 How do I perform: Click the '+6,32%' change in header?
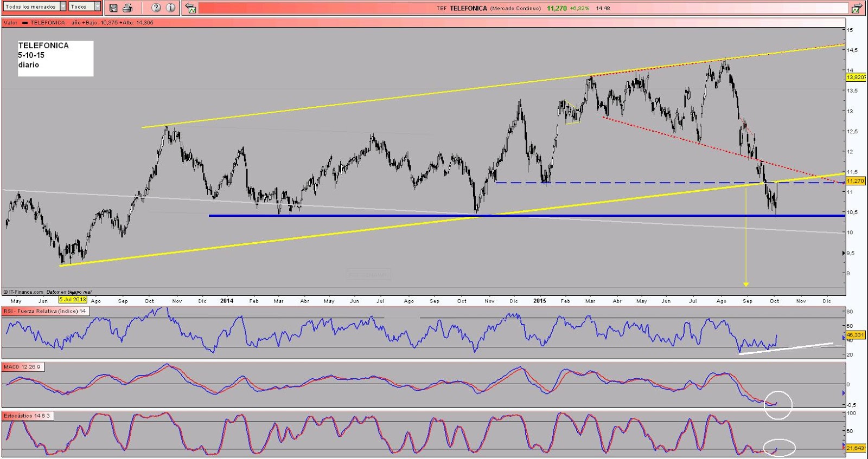(579, 8)
